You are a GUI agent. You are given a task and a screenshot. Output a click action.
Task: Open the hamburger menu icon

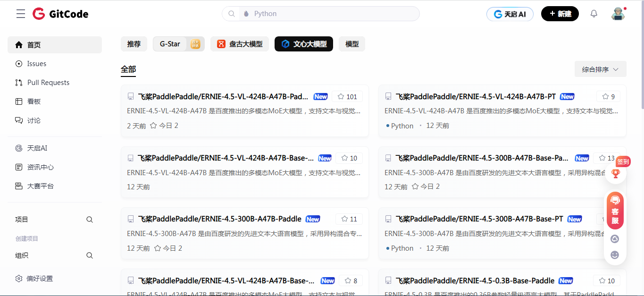(21, 14)
